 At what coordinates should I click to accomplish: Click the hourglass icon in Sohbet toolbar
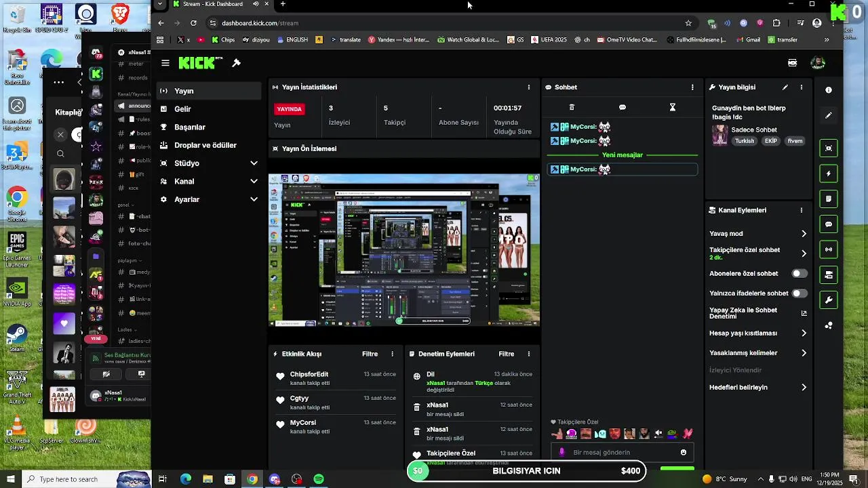click(x=673, y=107)
